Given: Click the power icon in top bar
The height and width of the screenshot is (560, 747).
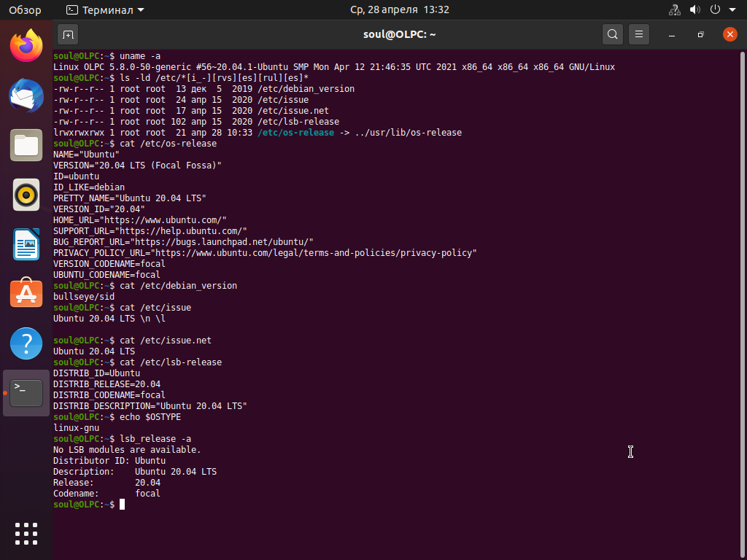Looking at the screenshot, I should tap(715, 9).
